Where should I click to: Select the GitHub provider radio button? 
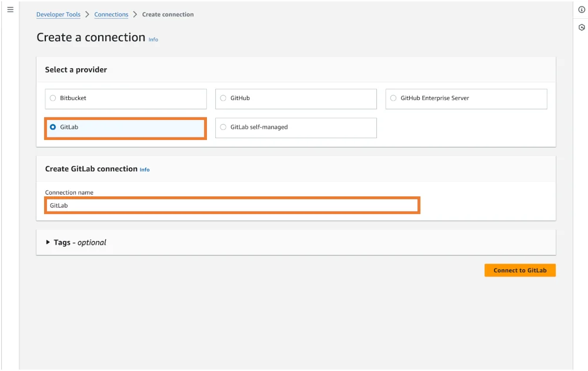(223, 98)
